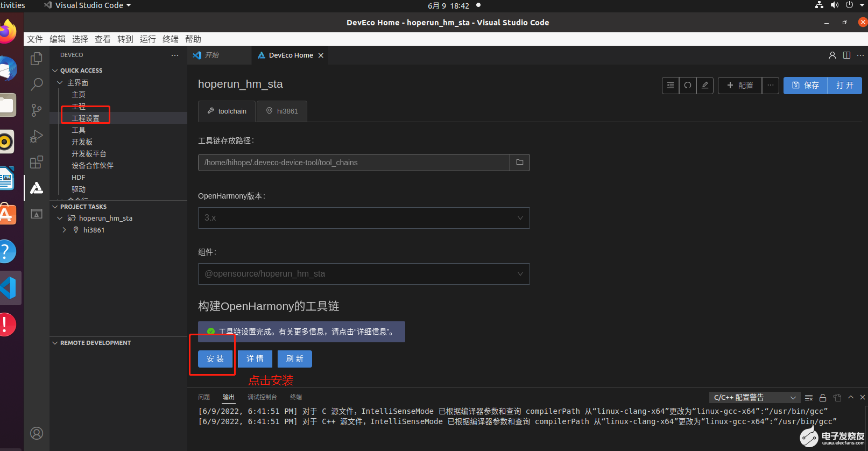Select 设备合作伙伴 in the quick access tree
Screen dimensions: 868x451
(x=93, y=165)
